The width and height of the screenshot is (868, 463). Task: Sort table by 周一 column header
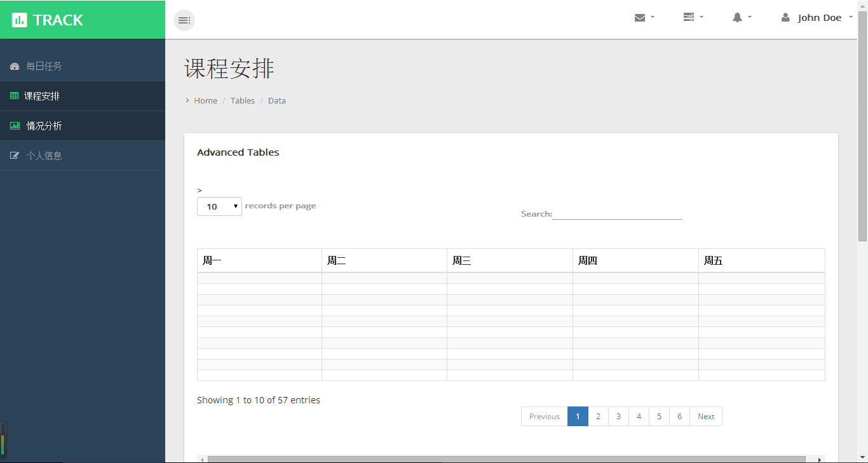(x=259, y=260)
